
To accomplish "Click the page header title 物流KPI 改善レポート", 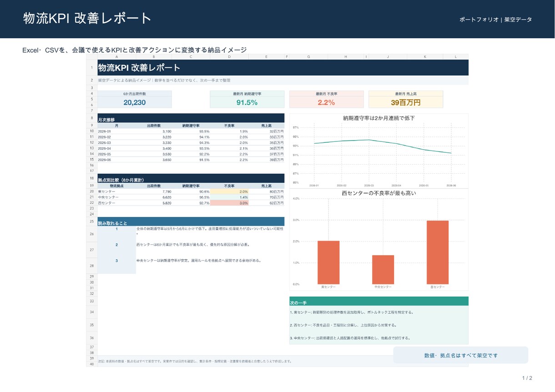I will tap(87, 18).
